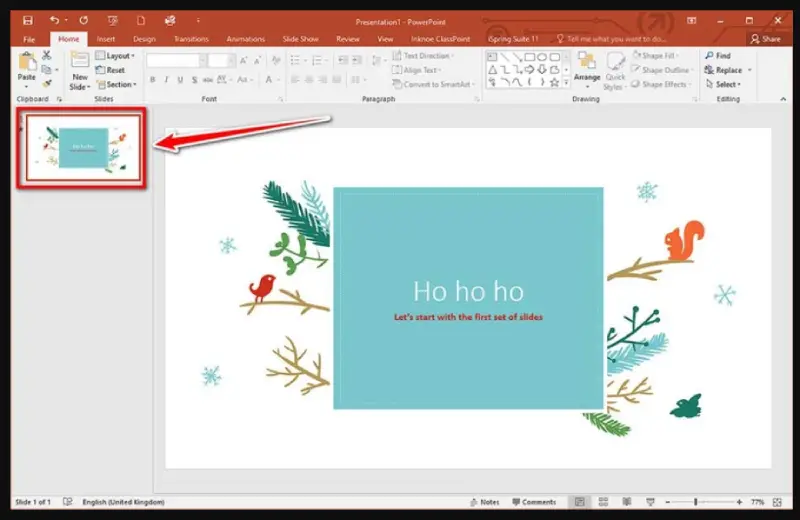Align text left in Paragraph group
Viewport: 800px width, 520px height.
pyautogui.click(x=295, y=80)
